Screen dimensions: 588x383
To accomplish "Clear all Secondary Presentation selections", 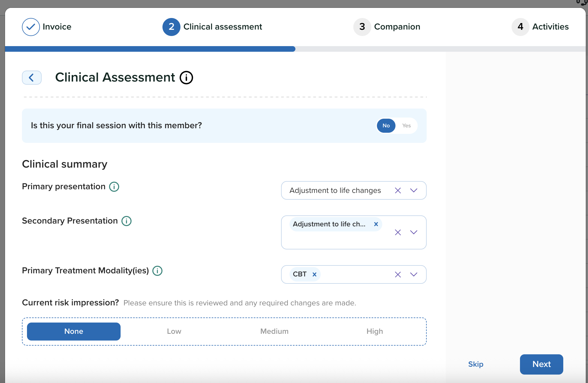I will point(398,232).
